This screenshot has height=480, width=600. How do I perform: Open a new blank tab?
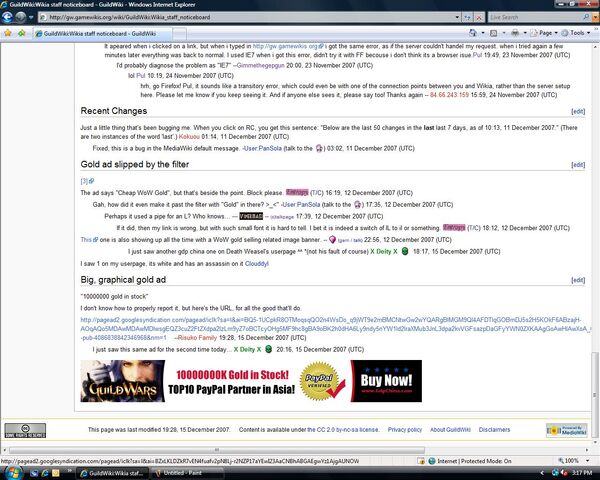[179, 34]
